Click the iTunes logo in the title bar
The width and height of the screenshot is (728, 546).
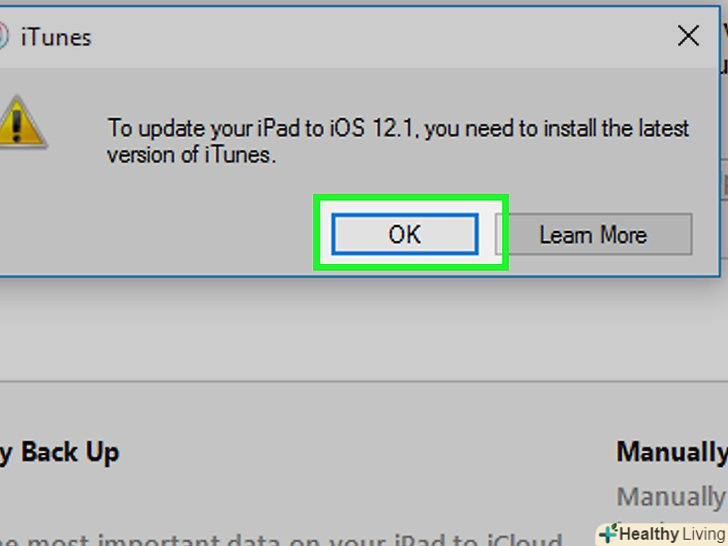tap(3, 36)
